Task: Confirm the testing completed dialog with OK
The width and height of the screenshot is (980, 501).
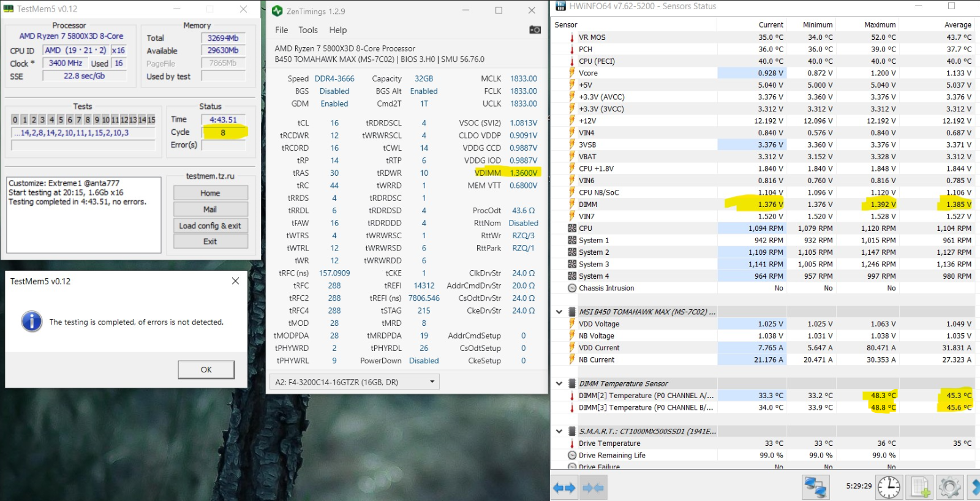Action: [206, 369]
